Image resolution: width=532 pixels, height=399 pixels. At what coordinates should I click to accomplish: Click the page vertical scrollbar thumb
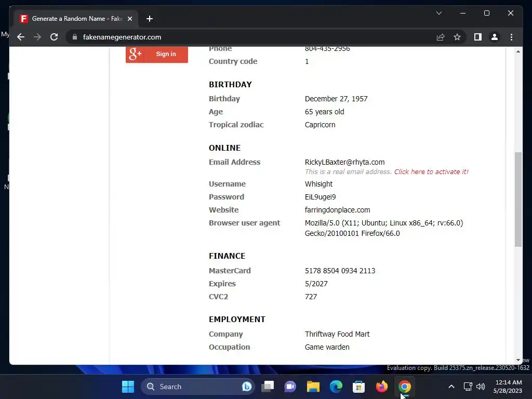click(x=518, y=199)
